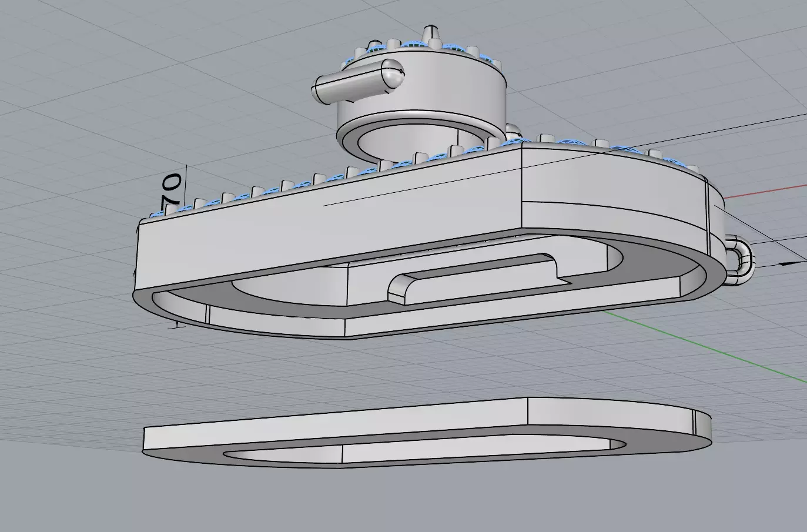Select the "70" dimension annotation text

click(x=171, y=190)
